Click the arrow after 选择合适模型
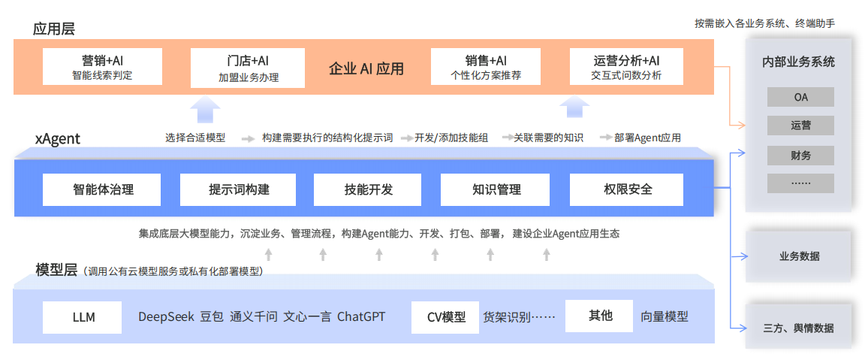The width and height of the screenshot is (868, 360). pyautogui.click(x=249, y=138)
